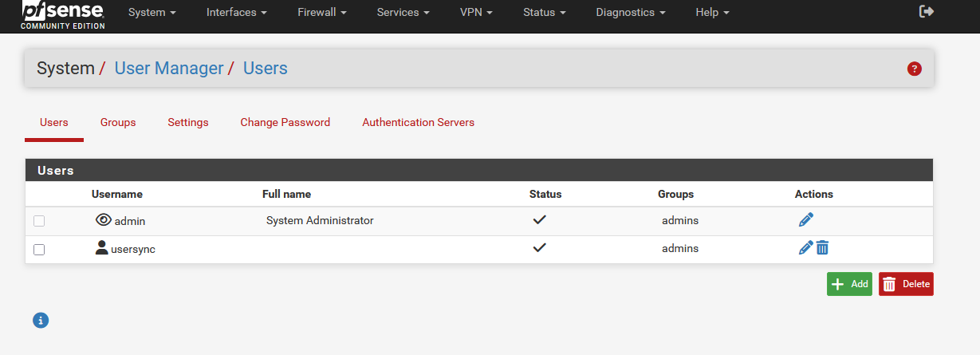Click the eye icon beside admin
The height and width of the screenshot is (355, 980).
pyautogui.click(x=103, y=220)
